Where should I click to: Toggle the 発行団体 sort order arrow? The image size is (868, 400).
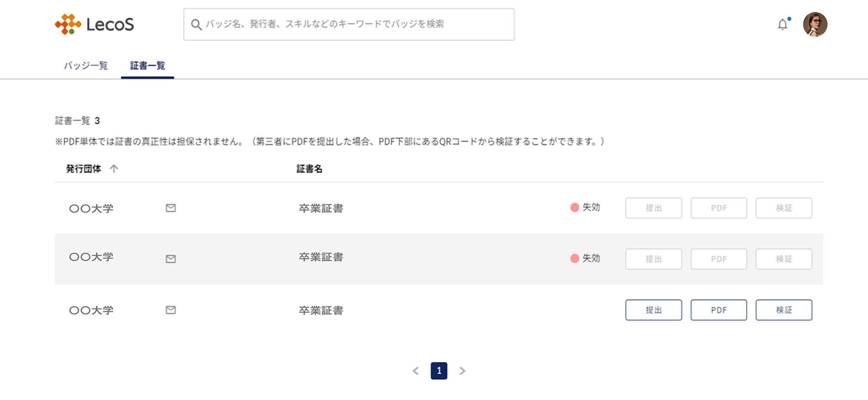coord(114,169)
